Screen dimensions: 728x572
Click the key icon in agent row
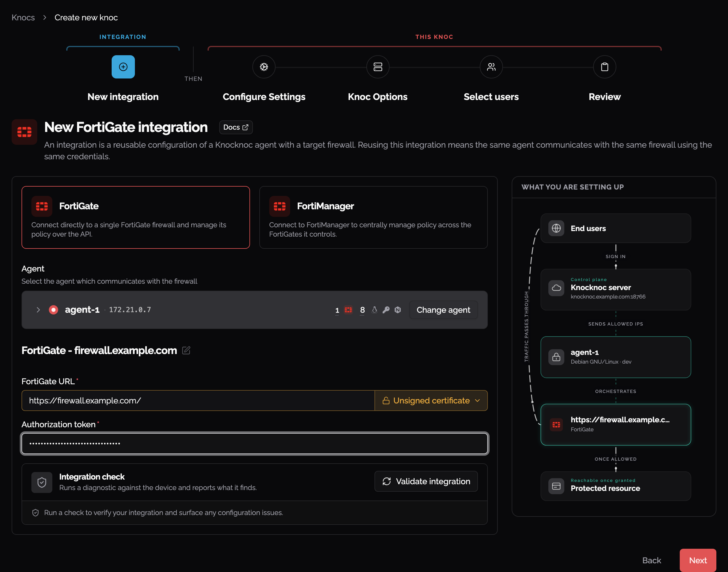386,310
